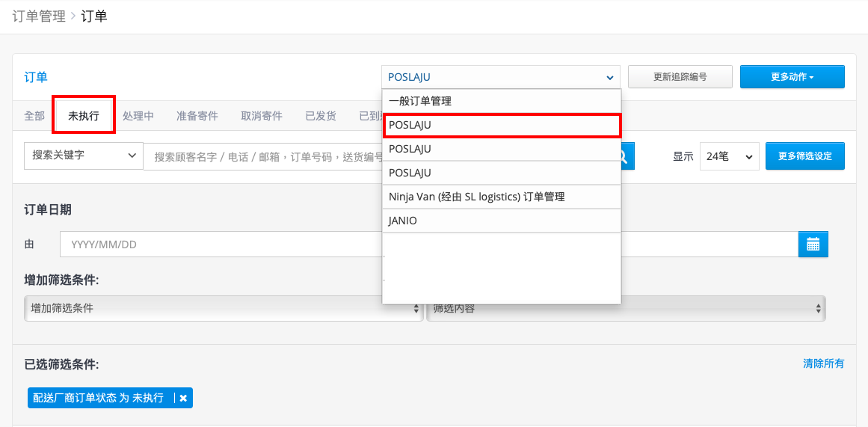This screenshot has width=868, height=427.
Task: Open the POSLAJU courier dropdown
Action: [x=500, y=77]
